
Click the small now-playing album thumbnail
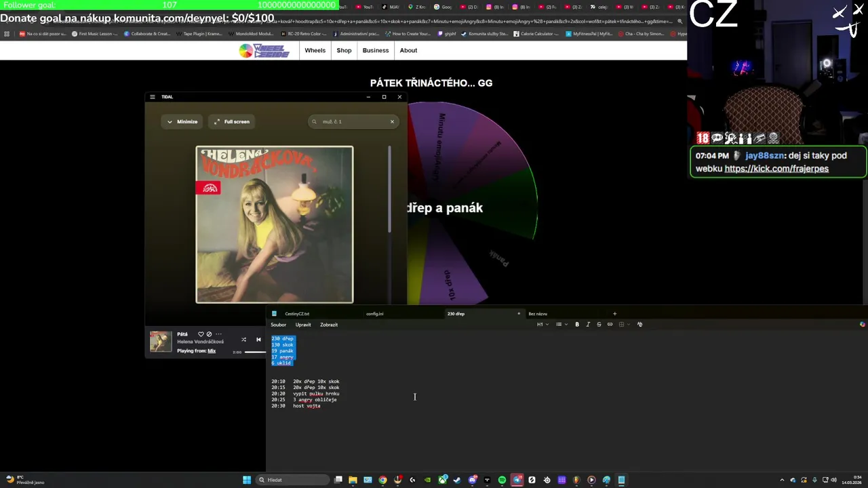click(x=161, y=342)
